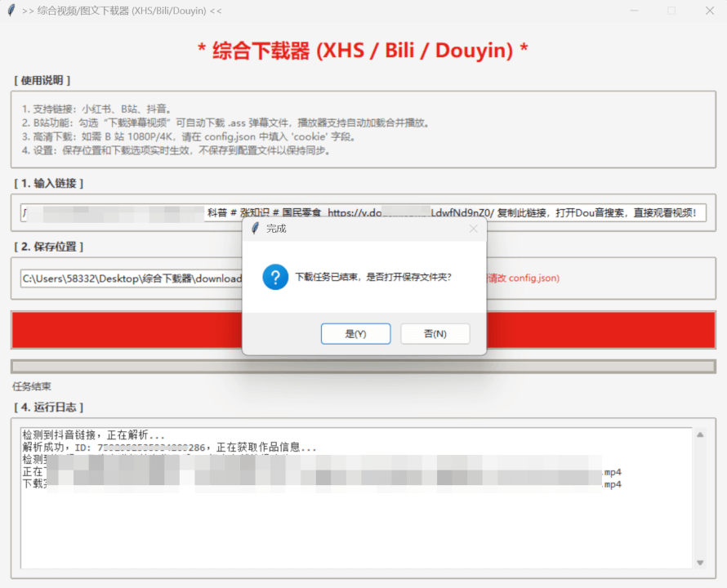Click the 是(Y) button in dialog
727x588 pixels.
coord(355,334)
